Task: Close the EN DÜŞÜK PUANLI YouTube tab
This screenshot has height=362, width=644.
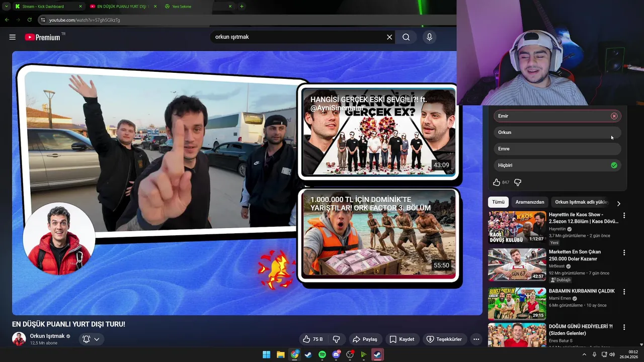Action: [x=155, y=7]
